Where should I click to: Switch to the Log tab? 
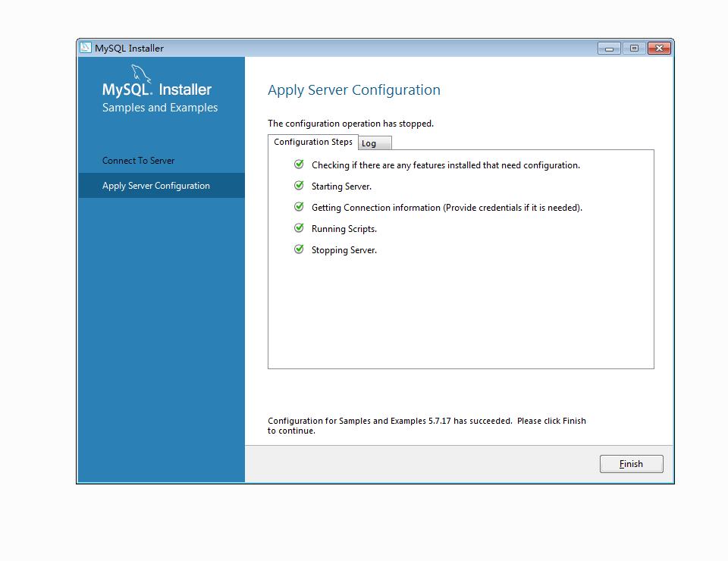tap(375, 143)
